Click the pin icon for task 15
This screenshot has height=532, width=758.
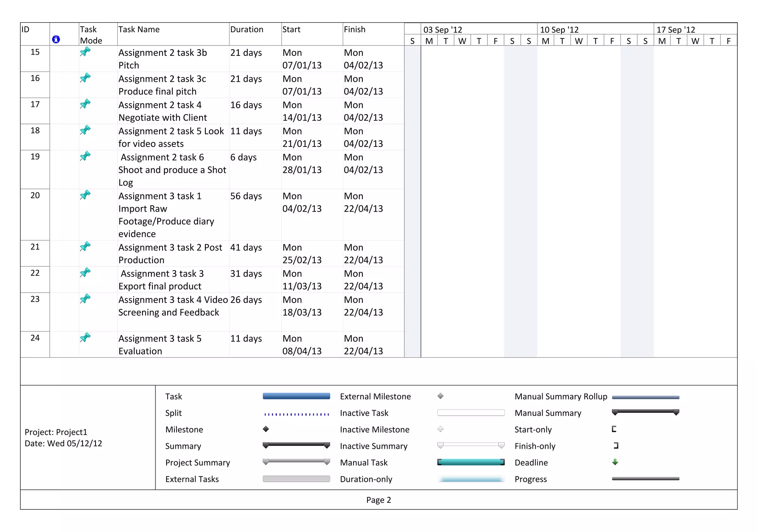[85, 52]
